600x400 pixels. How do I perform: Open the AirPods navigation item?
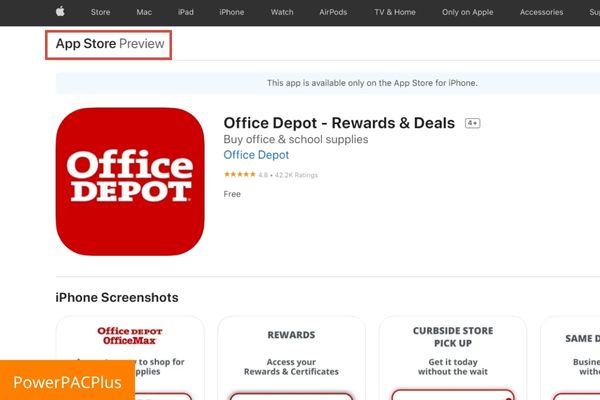click(333, 12)
